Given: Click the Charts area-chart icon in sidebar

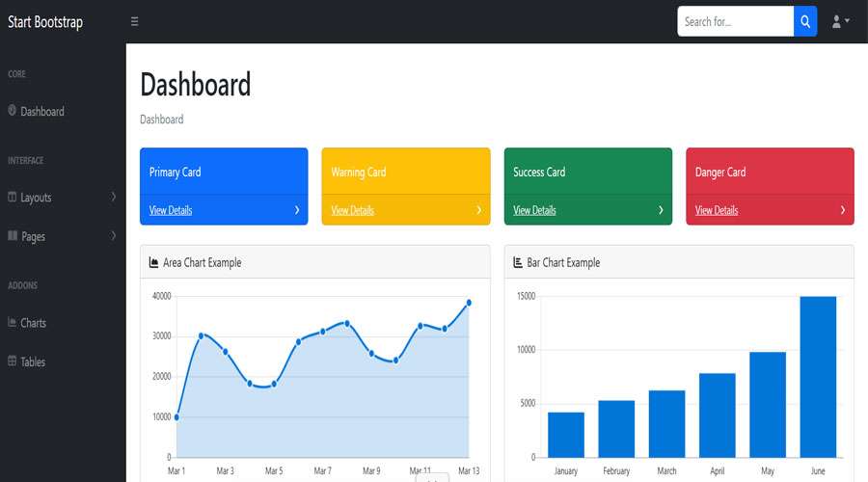Looking at the screenshot, I should pos(12,322).
